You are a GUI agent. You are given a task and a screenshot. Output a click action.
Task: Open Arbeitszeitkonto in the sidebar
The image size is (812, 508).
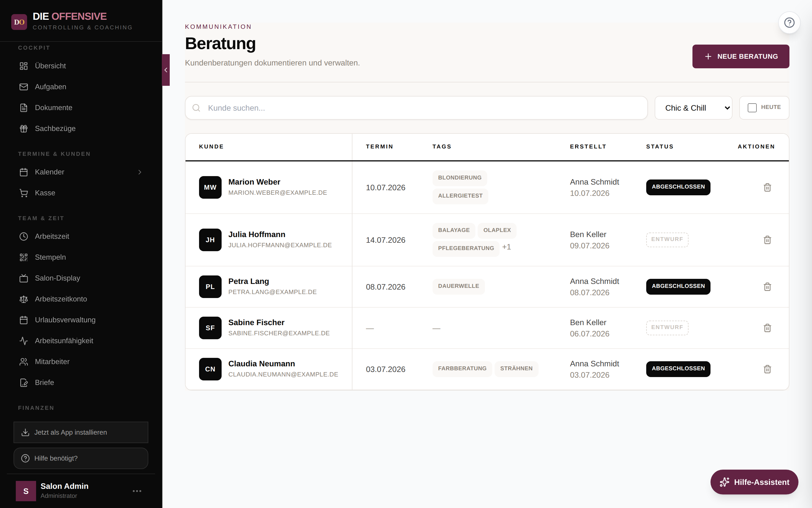point(81,299)
